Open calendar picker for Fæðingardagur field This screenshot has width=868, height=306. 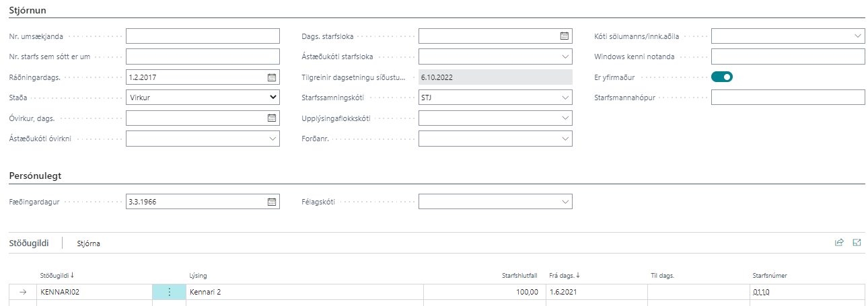pos(272,202)
